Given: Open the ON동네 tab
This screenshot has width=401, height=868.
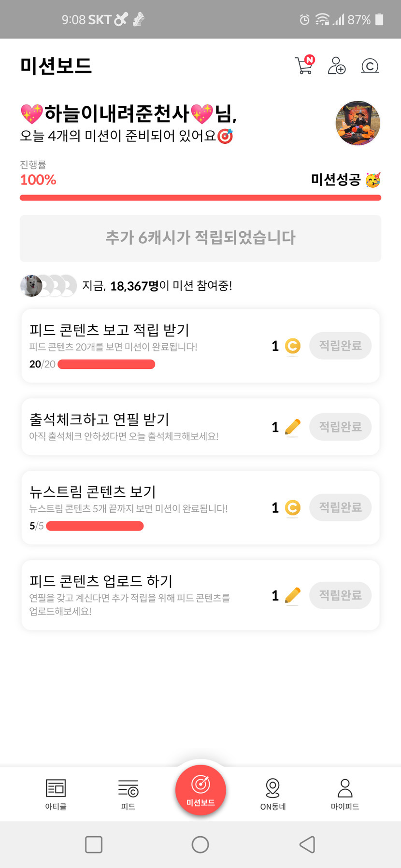Looking at the screenshot, I should (273, 794).
